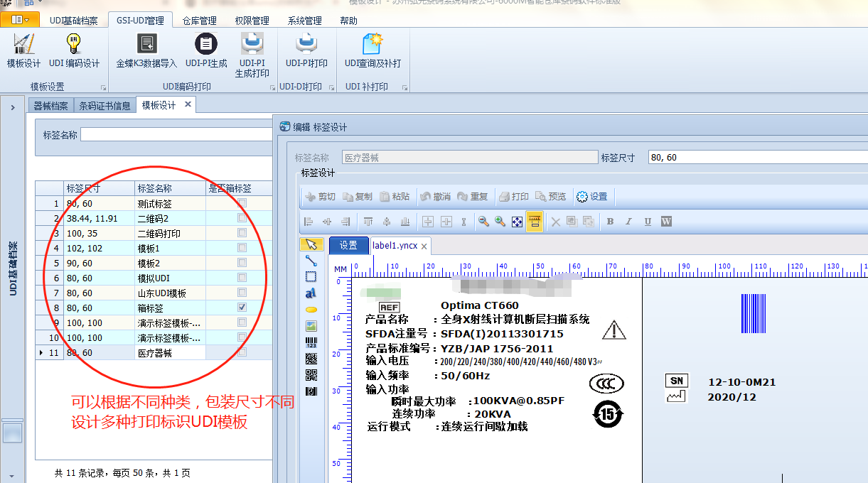Expand the UDI基础档案 side panel chevron
Viewport: 868px width, 483px height.
click(12, 107)
